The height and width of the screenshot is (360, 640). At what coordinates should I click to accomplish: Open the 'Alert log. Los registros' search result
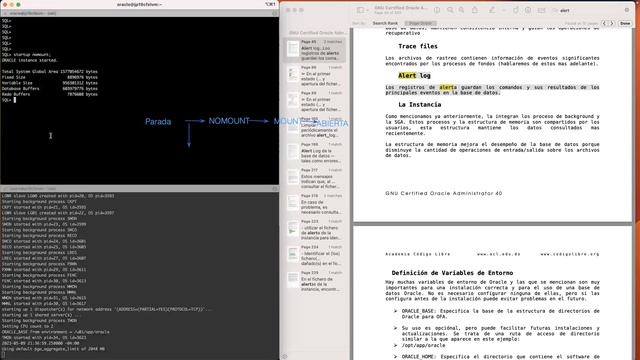[x=315, y=50]
